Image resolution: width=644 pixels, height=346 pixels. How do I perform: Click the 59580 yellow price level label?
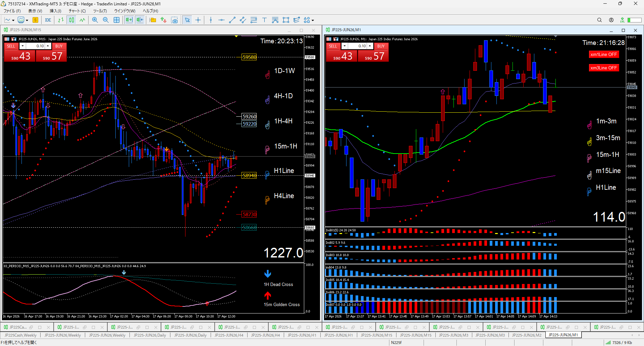click(x=249, y=57)
